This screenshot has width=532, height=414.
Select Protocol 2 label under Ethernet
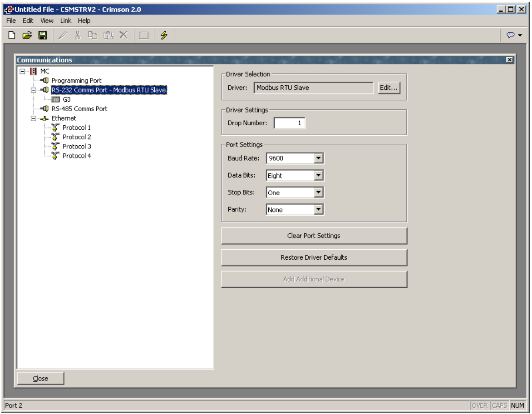click(x=77, y=137)
